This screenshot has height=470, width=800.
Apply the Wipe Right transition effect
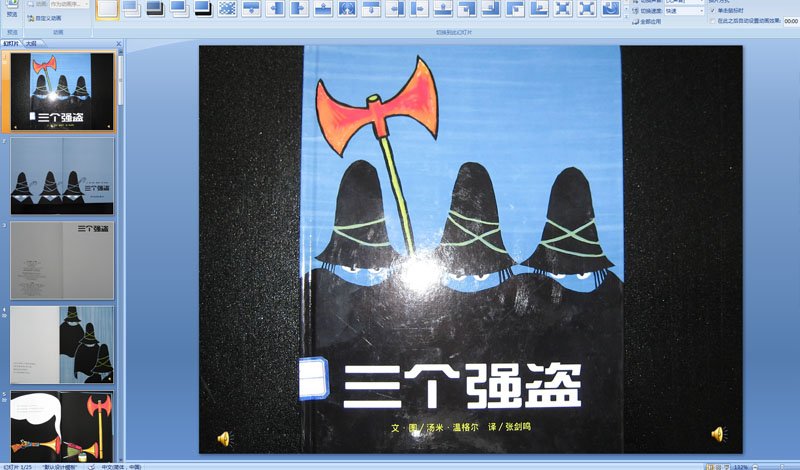[299, 9]
